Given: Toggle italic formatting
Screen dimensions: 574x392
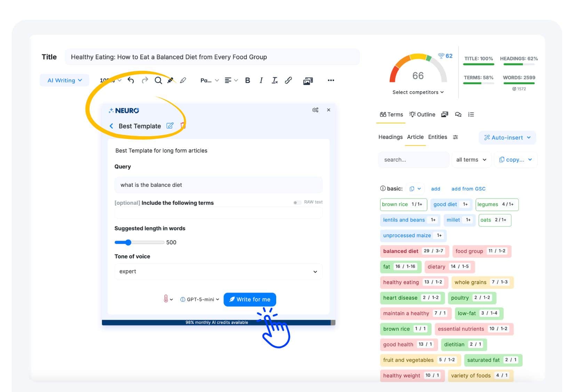Looking at the screenshot, I should click(x=261, y=80).
